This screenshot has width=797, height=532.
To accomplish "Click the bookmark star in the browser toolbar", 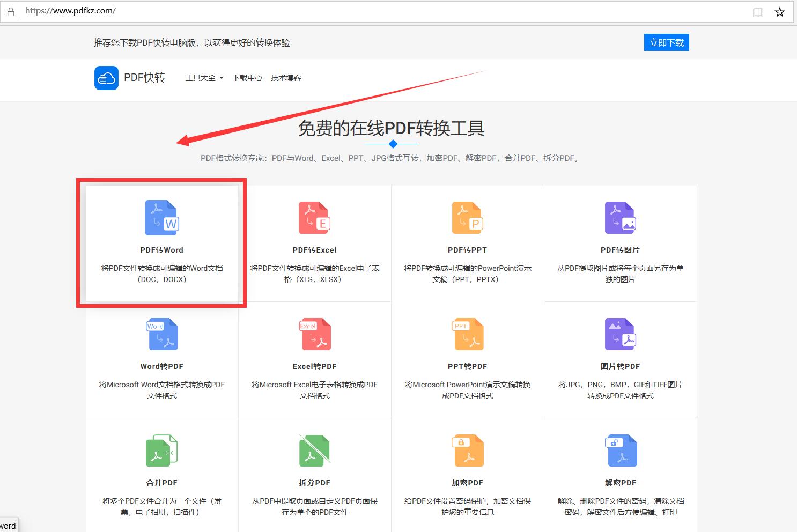I will 779,11.
